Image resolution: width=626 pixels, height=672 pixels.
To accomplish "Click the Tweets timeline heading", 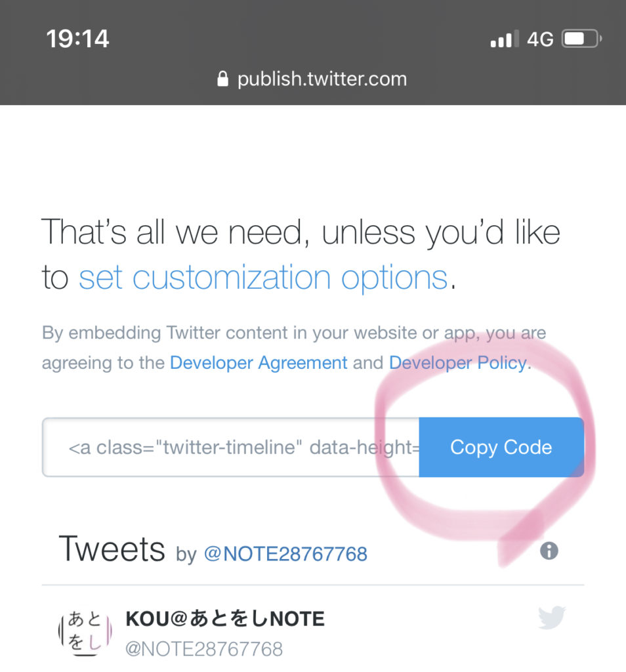I will pyautogui.click(x=112, y=549).
